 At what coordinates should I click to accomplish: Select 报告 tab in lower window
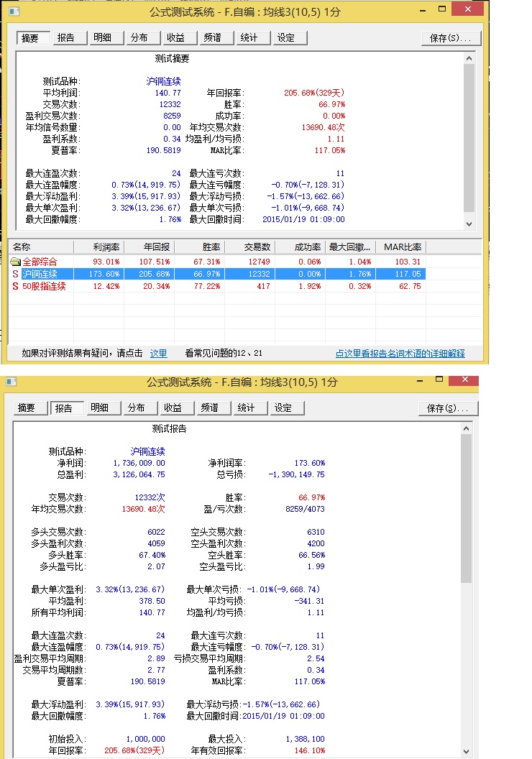coord(68,408)
